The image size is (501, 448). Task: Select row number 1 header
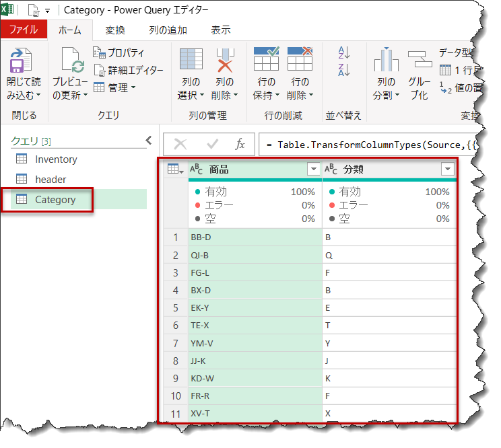pyautogui.click(x=175, y=237)
